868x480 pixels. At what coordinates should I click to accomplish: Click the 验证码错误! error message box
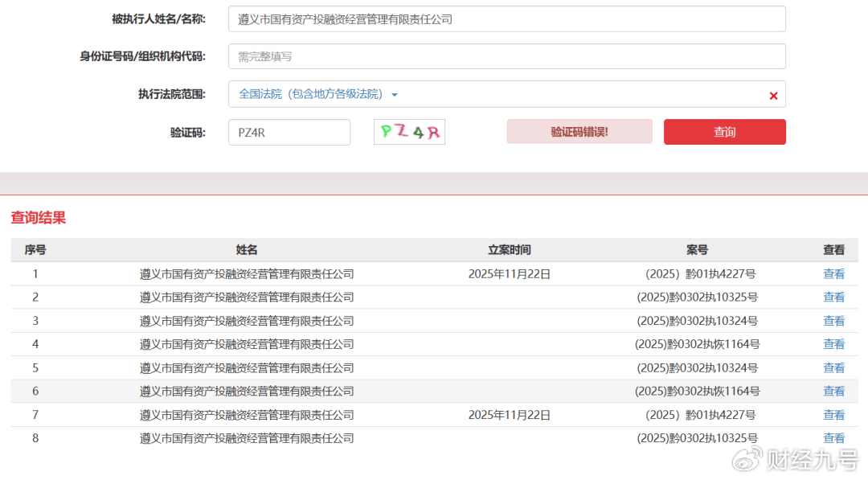(579, 132)
